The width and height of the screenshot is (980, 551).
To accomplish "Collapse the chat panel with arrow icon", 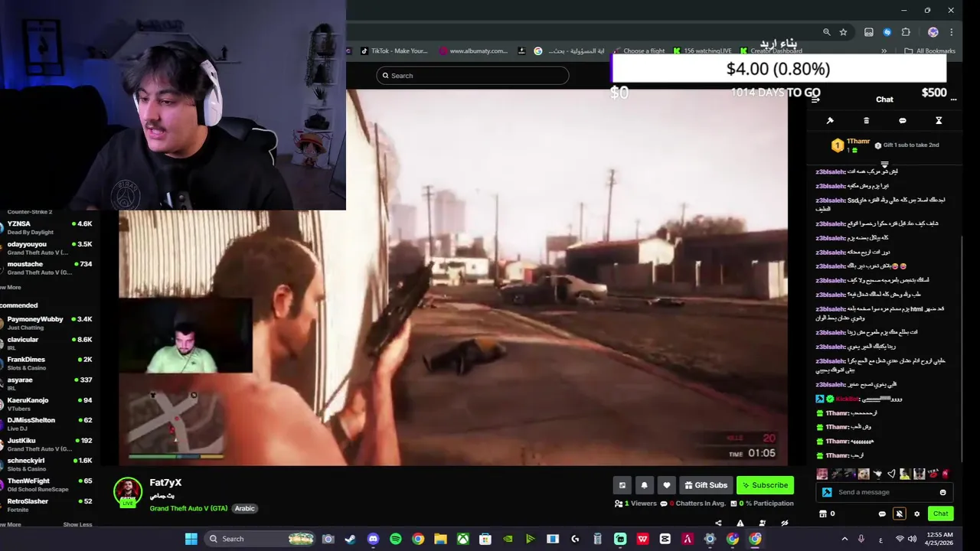I will pos(815,99).
